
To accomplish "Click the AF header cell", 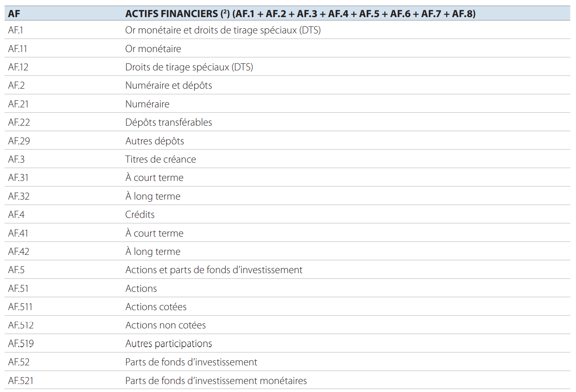I will [14, 14].
